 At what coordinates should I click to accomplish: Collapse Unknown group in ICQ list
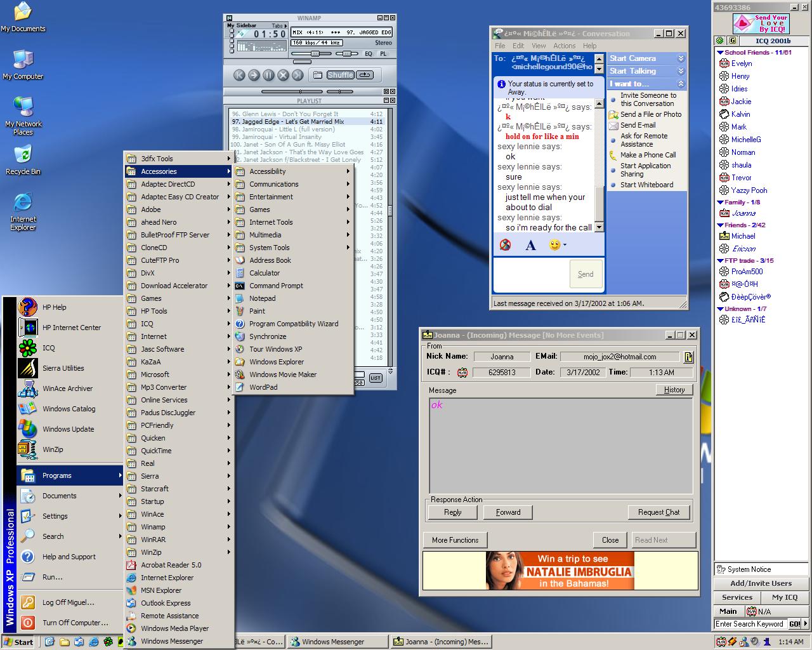pos(720,309)
